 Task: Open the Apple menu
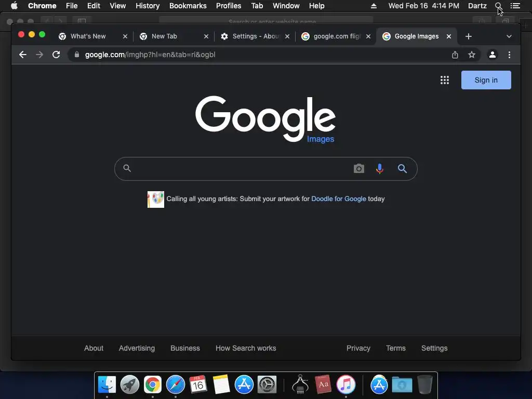tap(14, 6)
